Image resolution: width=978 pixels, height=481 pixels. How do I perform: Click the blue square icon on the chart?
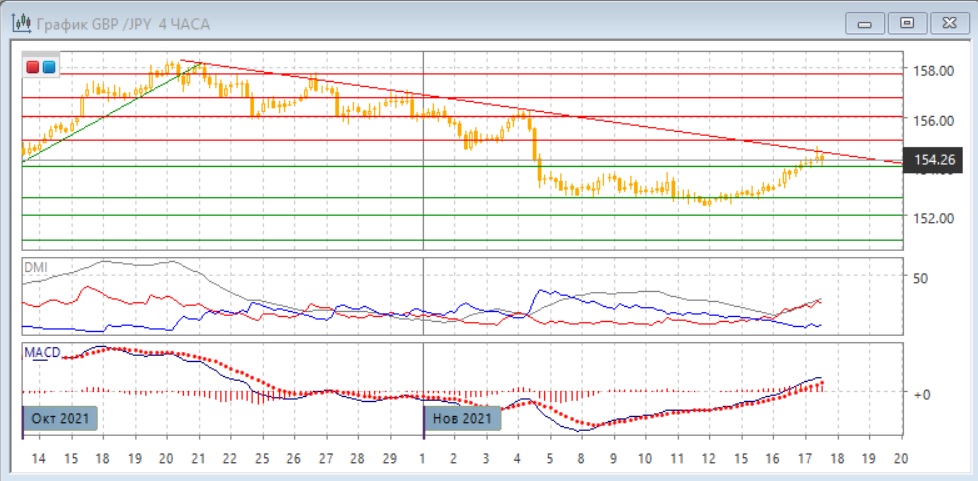pos(49,67)
